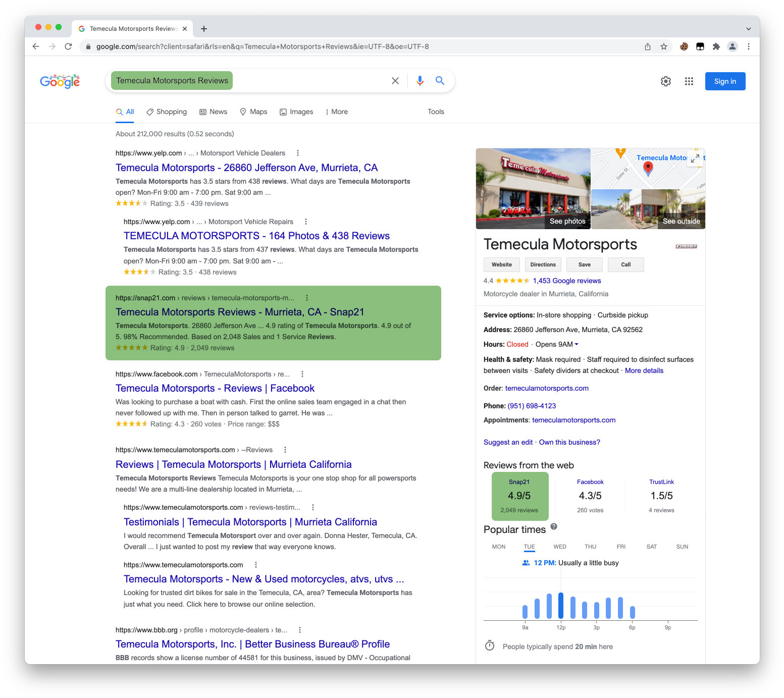Save the business with Save button

pyautogui.click(x=585, y=264)
